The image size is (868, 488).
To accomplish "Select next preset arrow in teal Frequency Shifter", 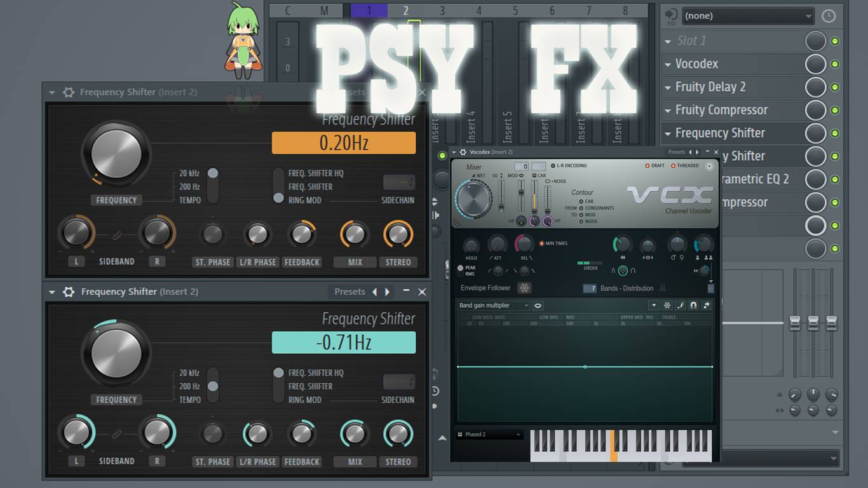I will (387, 292).
